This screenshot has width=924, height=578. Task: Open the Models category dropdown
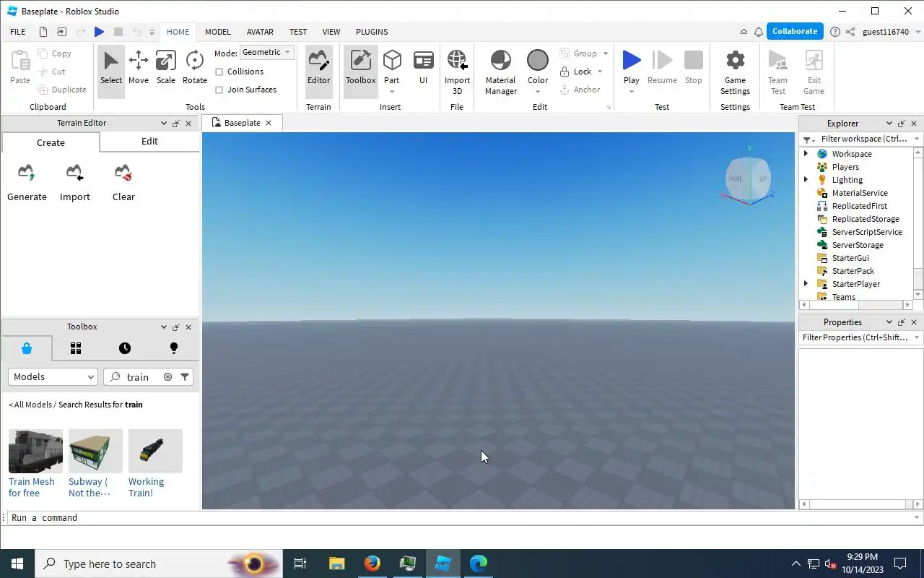(53, 376)
